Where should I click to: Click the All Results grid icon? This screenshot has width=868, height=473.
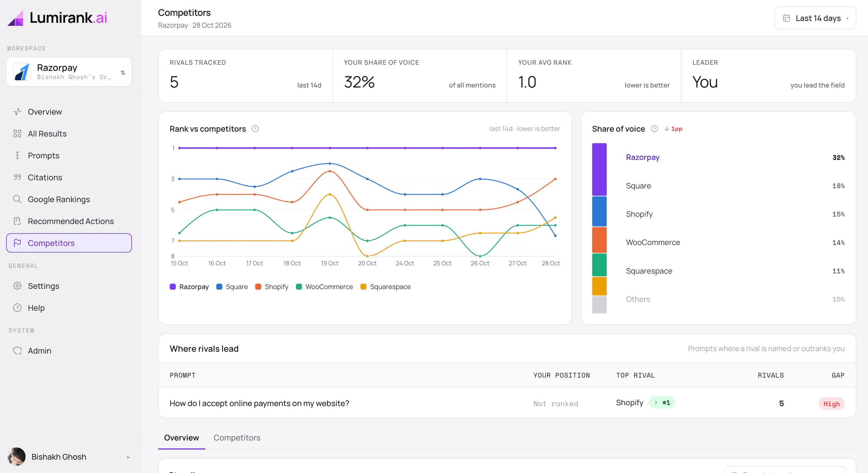(17, 133)
